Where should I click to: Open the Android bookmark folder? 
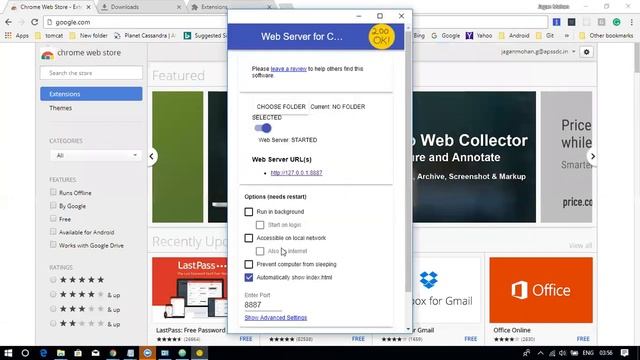(x=514, y=36)
